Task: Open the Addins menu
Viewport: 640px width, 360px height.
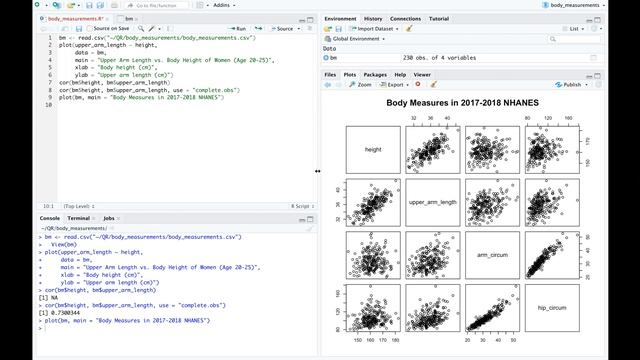Action: click(x=224, y=5)
